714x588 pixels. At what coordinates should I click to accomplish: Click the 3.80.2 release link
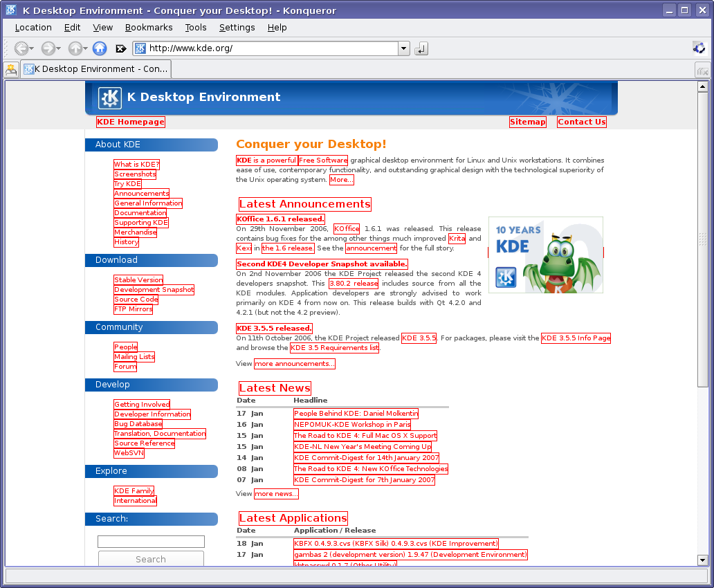click(x=354, y=284)
